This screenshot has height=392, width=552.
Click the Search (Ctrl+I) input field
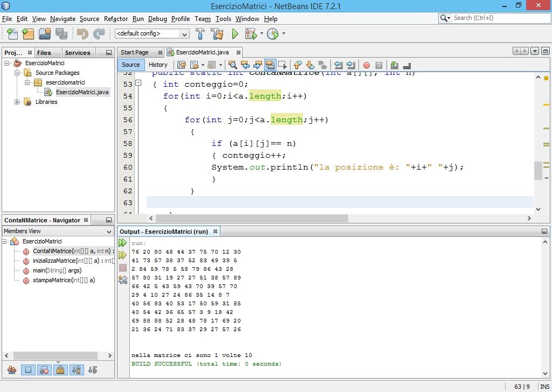click(x=496, y=18)
